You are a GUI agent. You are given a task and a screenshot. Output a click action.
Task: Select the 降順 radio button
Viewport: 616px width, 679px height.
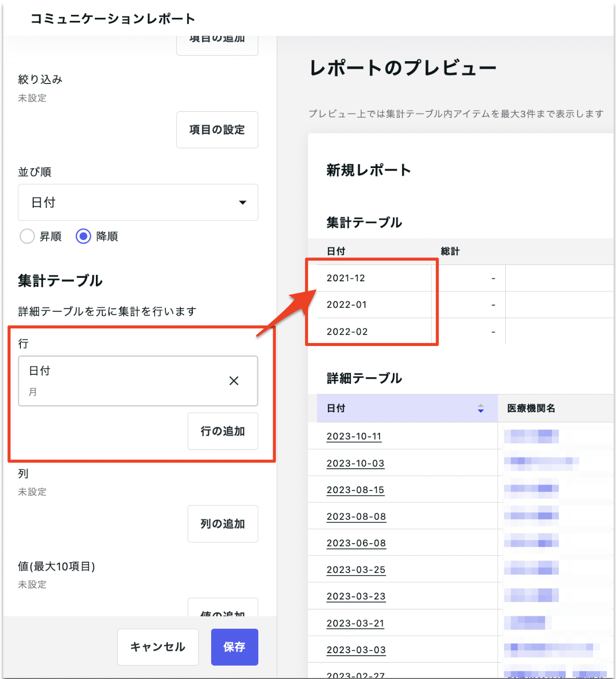click(83, 236)
